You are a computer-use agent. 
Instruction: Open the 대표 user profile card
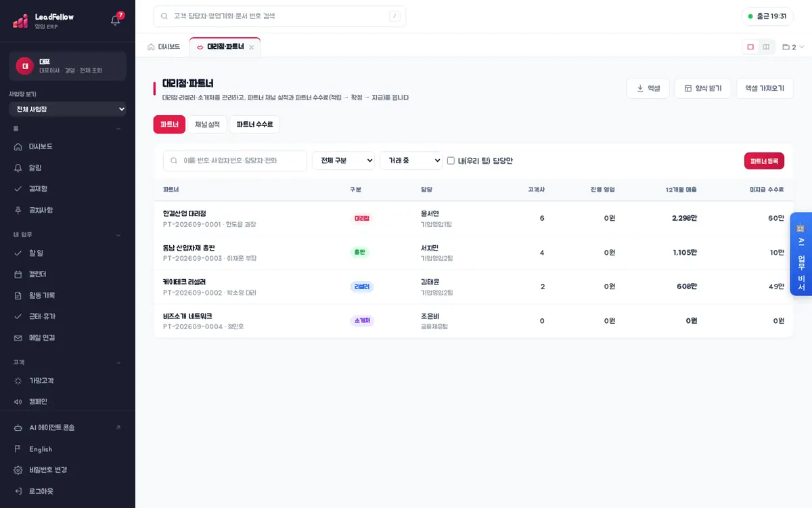click(x=68, y=66)
